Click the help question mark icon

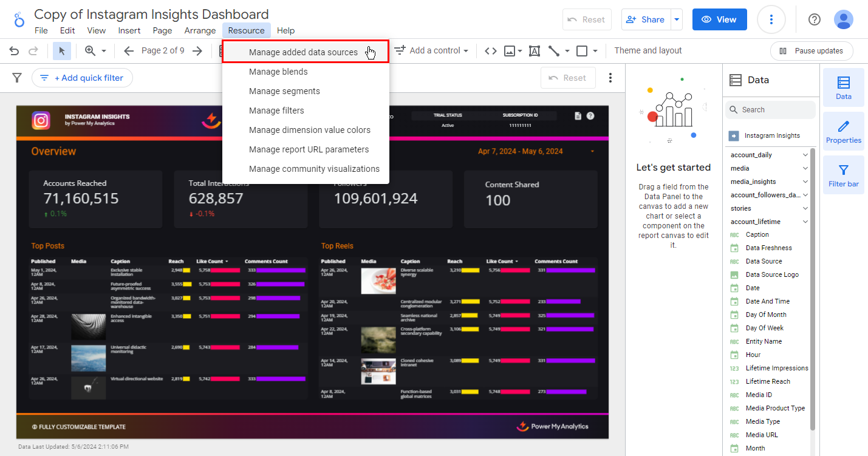[815, 19]
